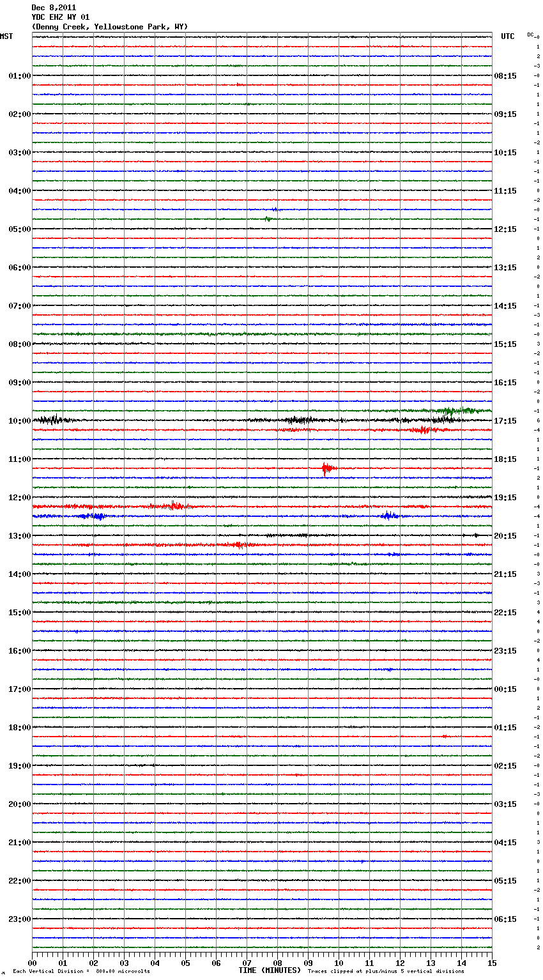Click the date text "Dec 8,2011"

coord(54,8)
